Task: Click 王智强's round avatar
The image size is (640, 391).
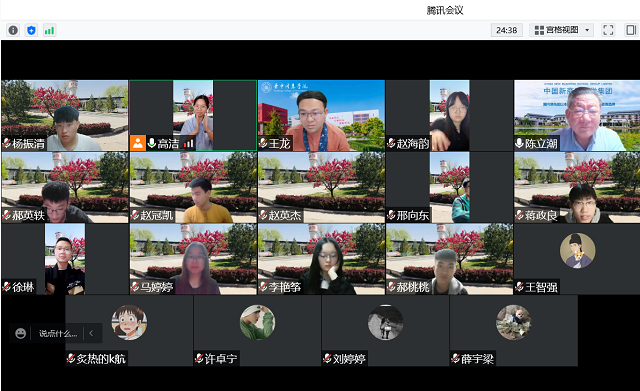Action: point(578,251)
